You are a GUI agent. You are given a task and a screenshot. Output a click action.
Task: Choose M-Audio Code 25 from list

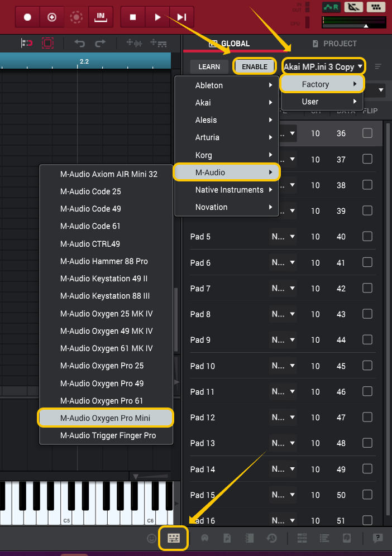pos(106,191)
